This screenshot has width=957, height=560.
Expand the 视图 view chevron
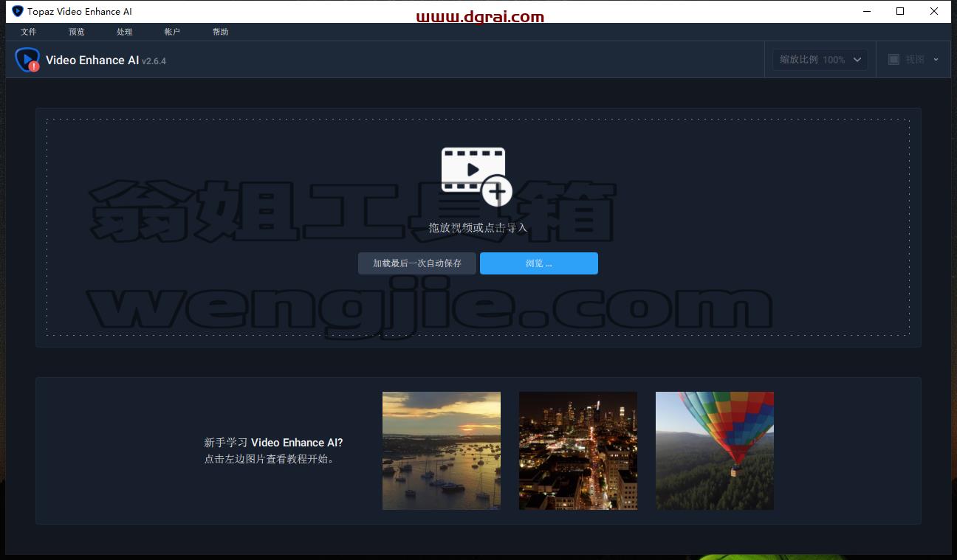(936, 60)
